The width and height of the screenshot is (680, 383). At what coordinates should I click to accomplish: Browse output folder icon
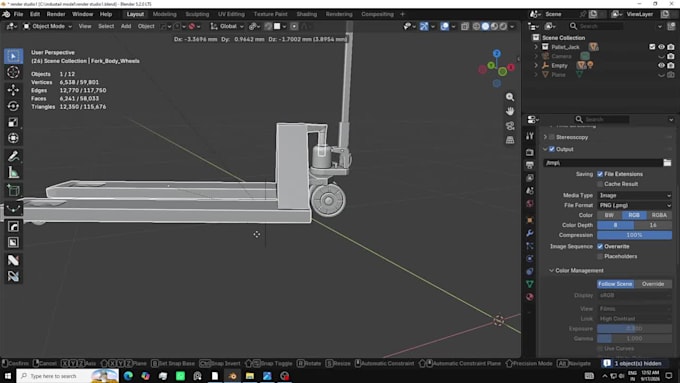[x=667, y=163]
